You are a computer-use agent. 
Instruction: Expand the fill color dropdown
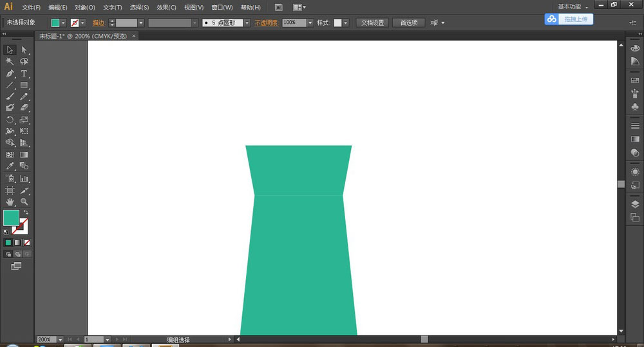[63, 23]
